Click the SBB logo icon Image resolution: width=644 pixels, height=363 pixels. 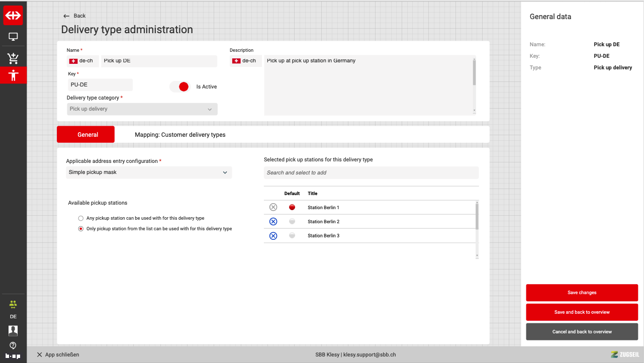(13, 16)
